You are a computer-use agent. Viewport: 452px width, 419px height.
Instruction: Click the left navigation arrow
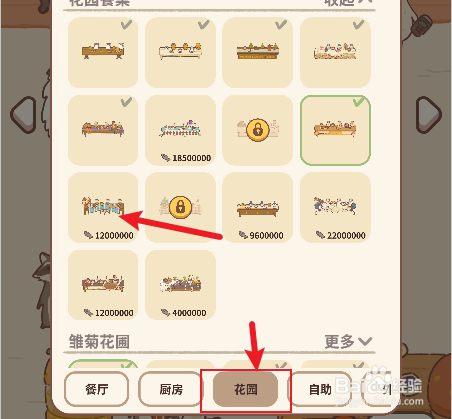23,115
